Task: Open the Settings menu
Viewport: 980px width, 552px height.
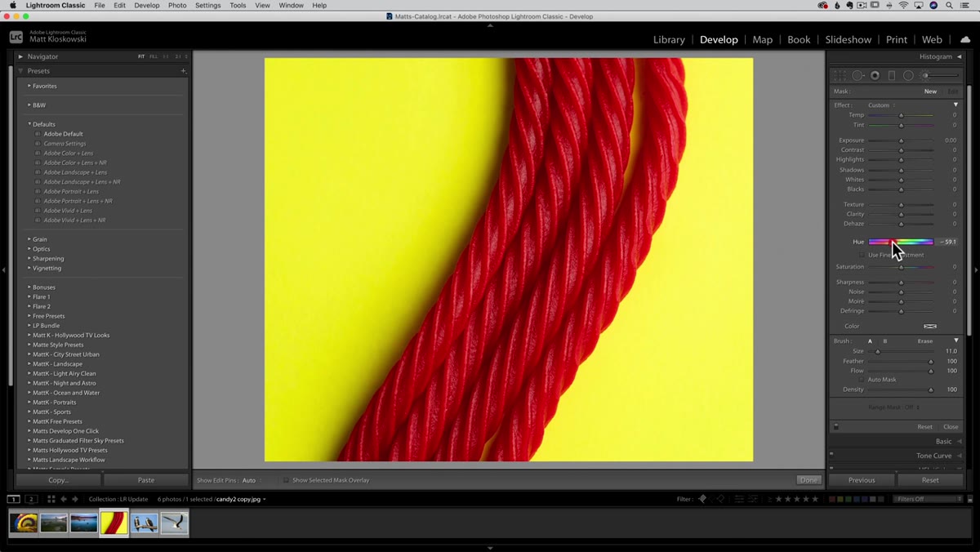Action: click(x=207, y=5)
